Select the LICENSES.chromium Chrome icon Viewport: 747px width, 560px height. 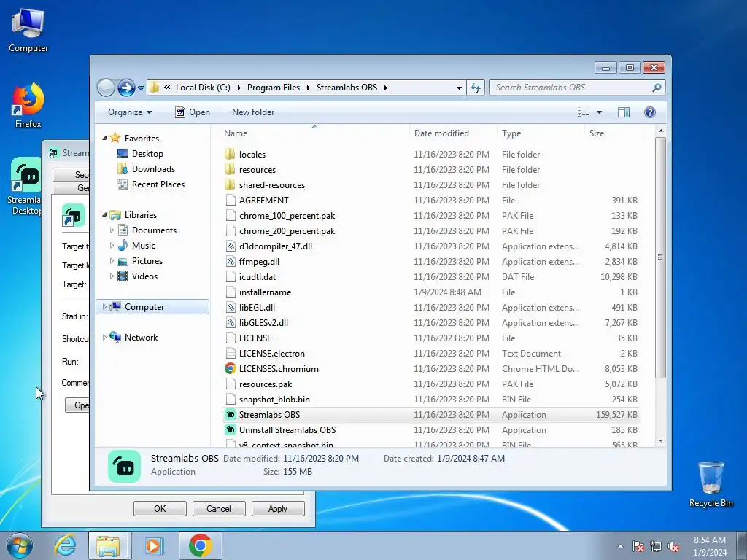(x=231, y=368)
